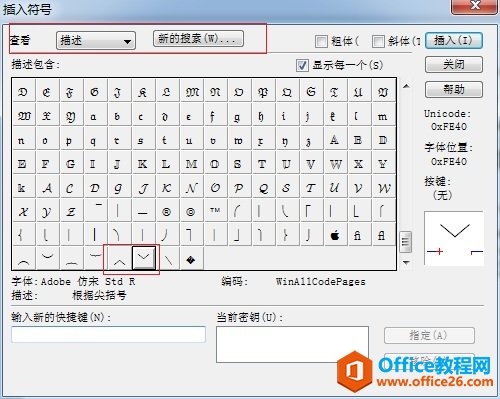500x399 pixels.
Task: Select the Fraktur capital S symbol
Action: 310,91
